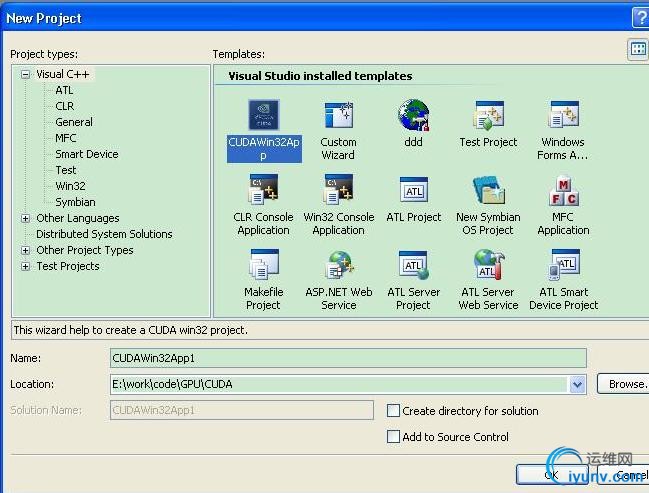Select the CUDAWin32App template icon
Image resolution: width=649 pixels, height=493 pixels.
click(x=264, y=115)
